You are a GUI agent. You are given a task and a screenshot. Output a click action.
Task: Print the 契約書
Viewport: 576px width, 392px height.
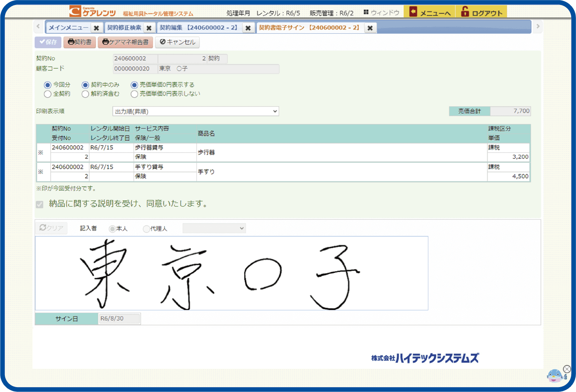[79, 42]
